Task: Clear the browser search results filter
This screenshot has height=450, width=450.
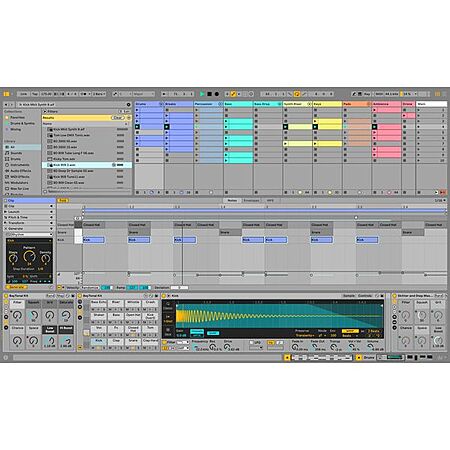Action: click(x=118, y=118)
